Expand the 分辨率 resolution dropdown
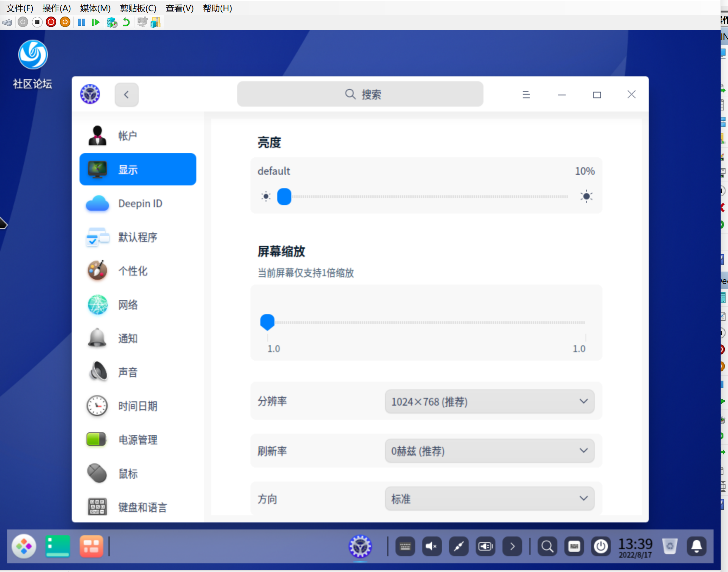The height and width of the screenshot is (572, 728). [x=489, y=401]
